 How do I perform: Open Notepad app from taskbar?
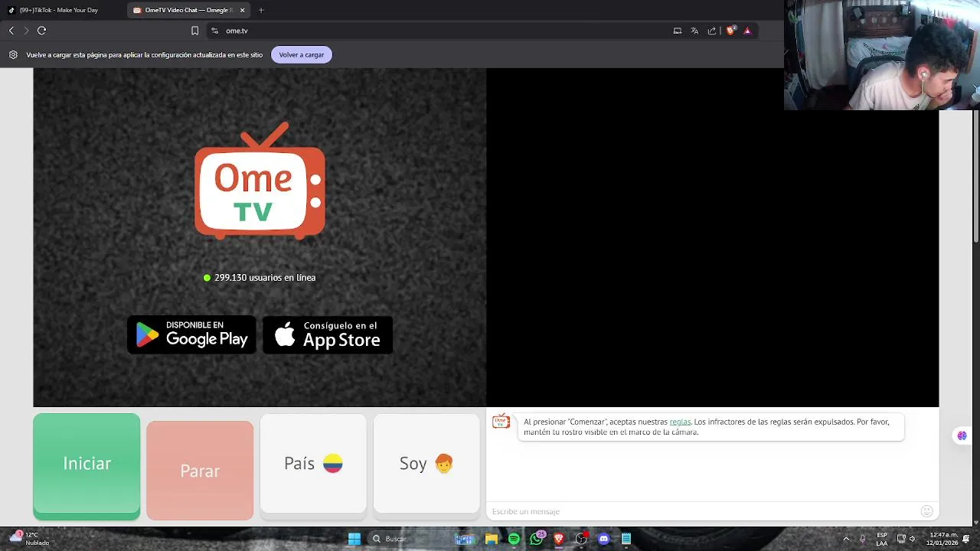tap(626, 539)
